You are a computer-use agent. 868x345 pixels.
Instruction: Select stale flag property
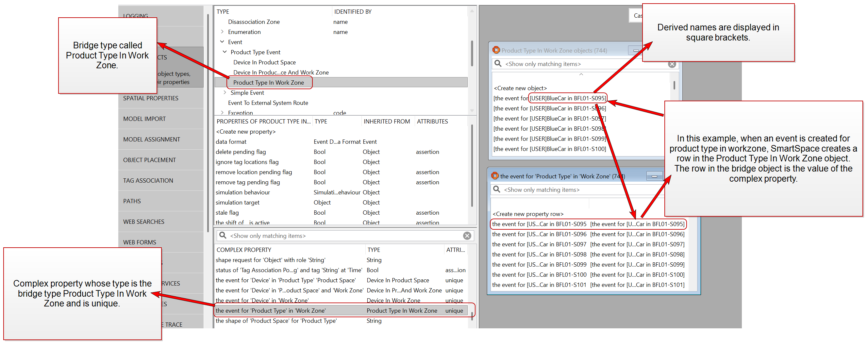[341, 212]
